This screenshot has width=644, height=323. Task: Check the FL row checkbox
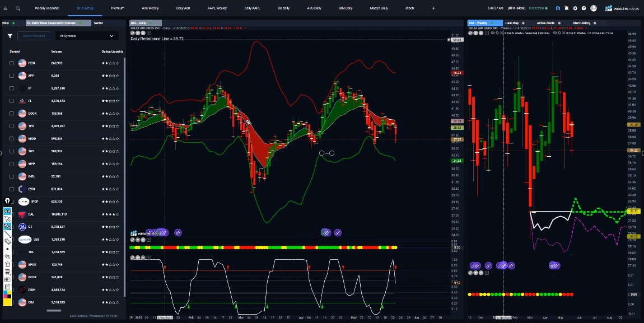tap(12, 101)
